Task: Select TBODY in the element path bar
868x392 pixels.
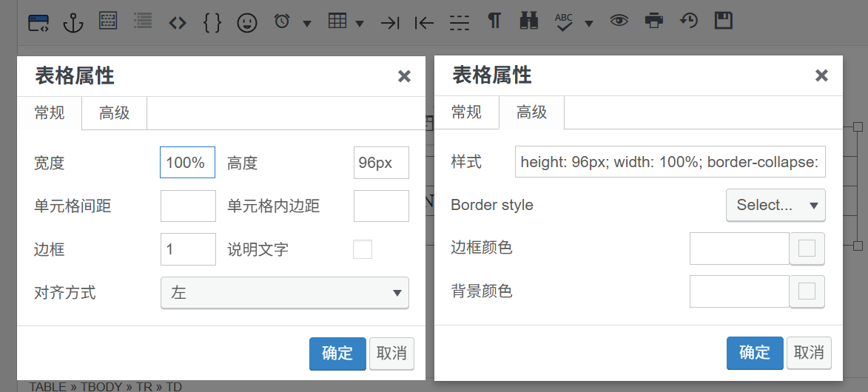Action: coord(102,387)
